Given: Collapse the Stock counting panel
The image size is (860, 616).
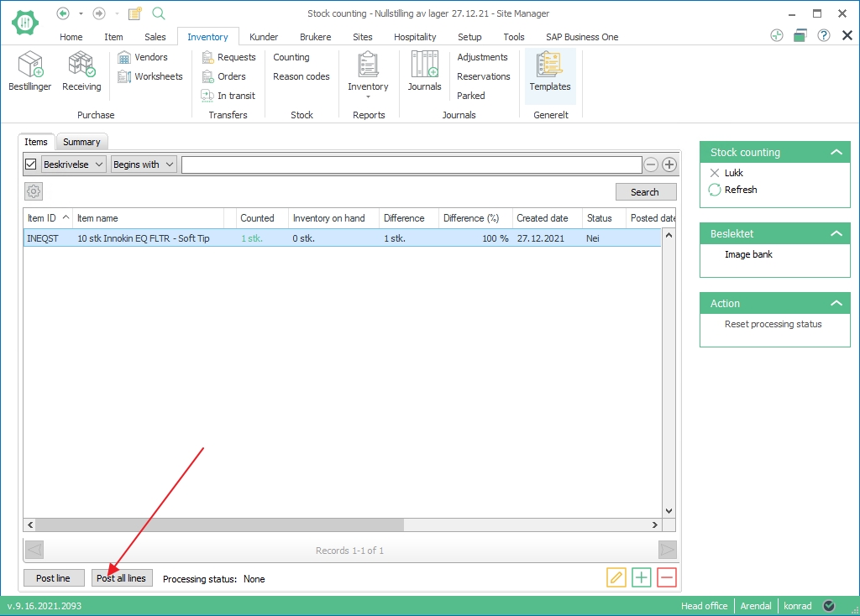Looking at the screenshot, I should (x=836, y=153).
